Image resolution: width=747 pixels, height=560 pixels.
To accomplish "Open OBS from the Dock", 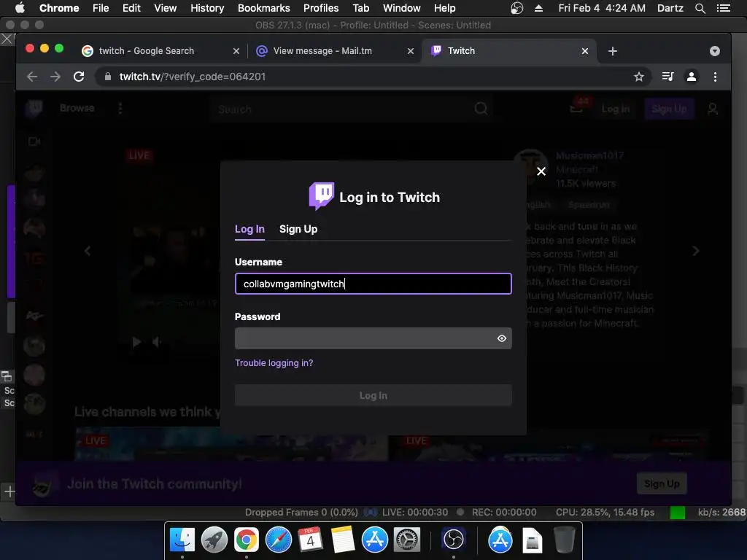I will tap(453, 540).
